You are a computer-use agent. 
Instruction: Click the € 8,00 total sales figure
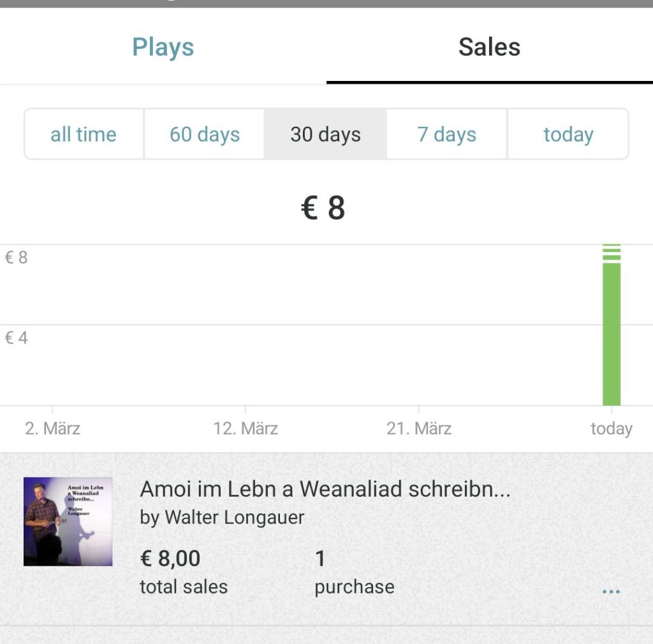(x=170, y=559)
